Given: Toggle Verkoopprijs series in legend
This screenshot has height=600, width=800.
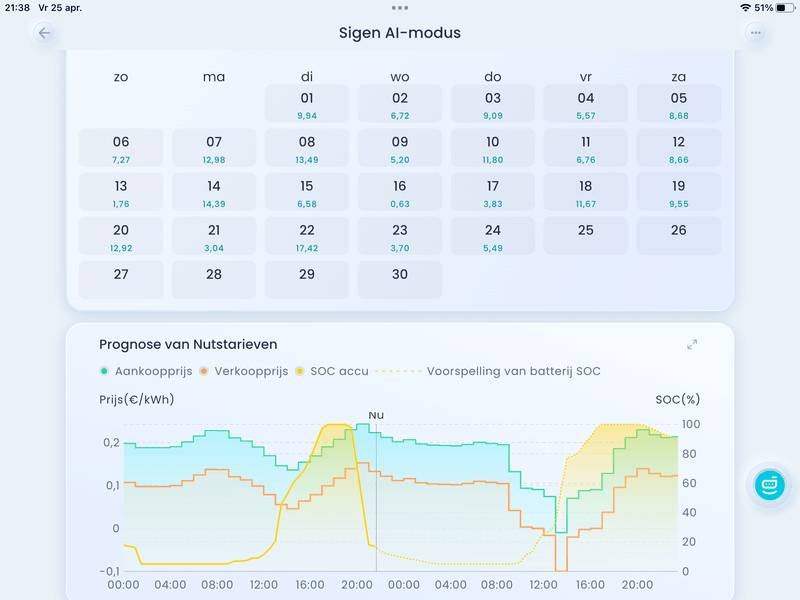Looking at the screenshot, I should [244, 371].
